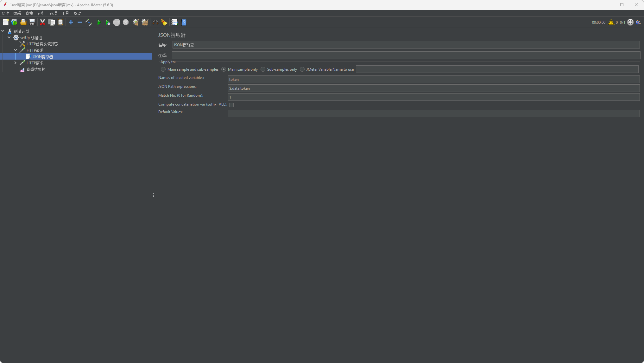The height and width of the screenshot is (363, 644).
Task: Select the HTTP信息头管理器 node
Action: [x=42, y=44]
